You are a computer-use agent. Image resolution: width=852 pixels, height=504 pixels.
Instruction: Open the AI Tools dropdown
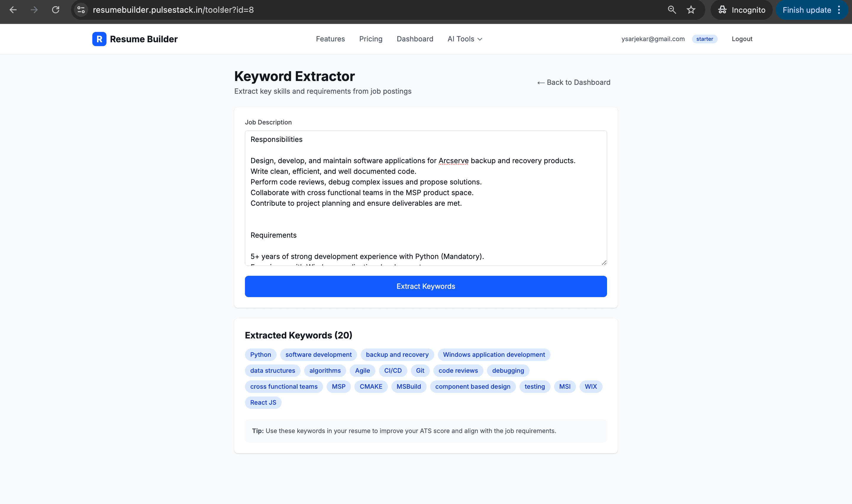pos(464,39)
